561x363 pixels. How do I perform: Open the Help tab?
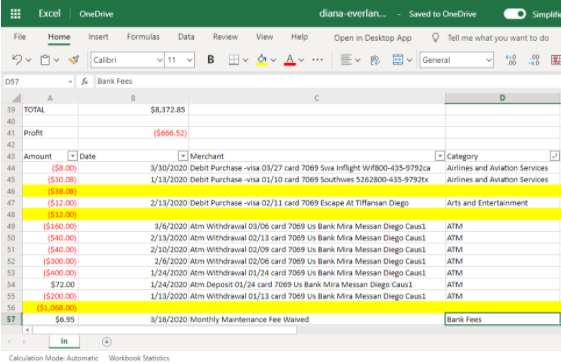pyautogui.click(x=299, y=37)
